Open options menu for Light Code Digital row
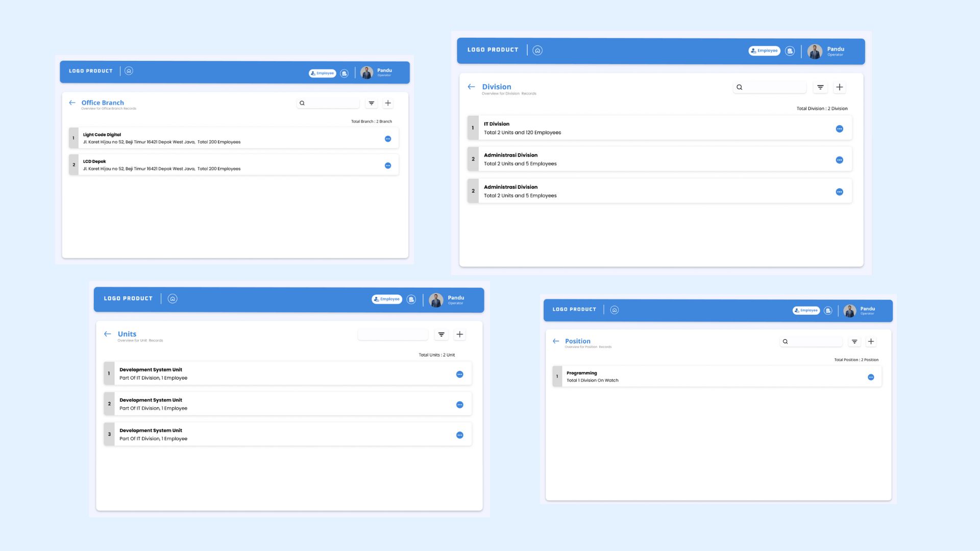This screenshot has height=551, width=980. [388, 139]
